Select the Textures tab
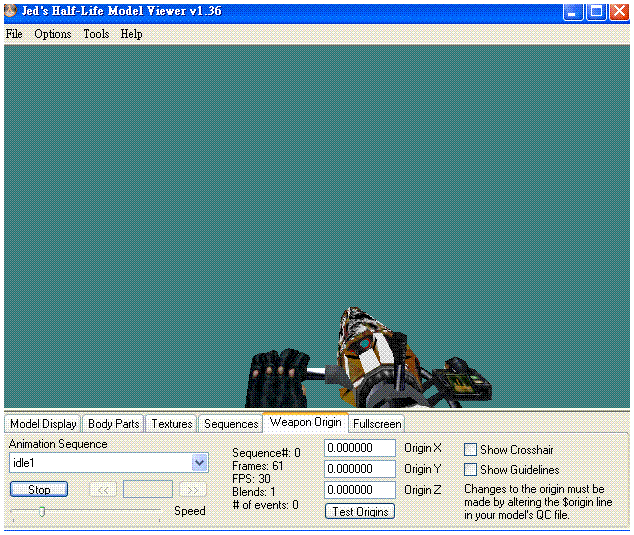Image resolution: width=634 pixels, height=535 pixels. coord(171,424)
